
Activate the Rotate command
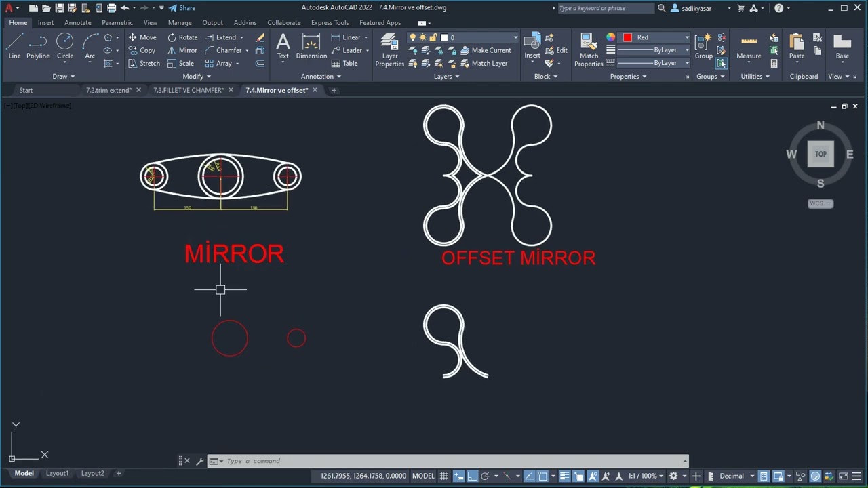(182, 37)
